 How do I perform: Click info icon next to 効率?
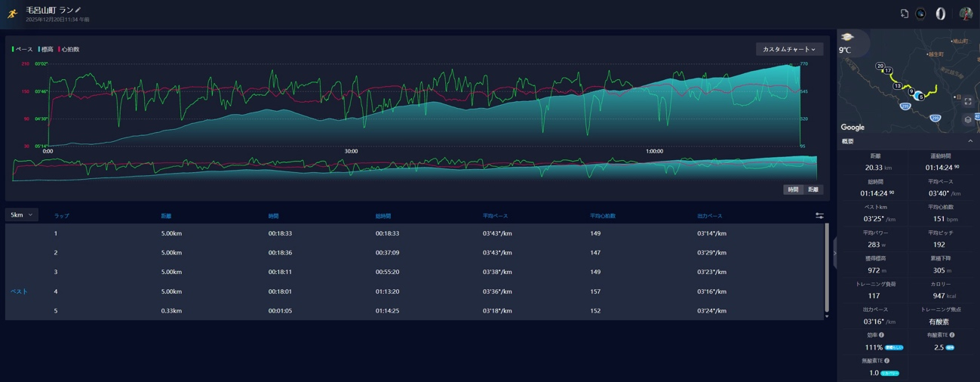point(881,335)
